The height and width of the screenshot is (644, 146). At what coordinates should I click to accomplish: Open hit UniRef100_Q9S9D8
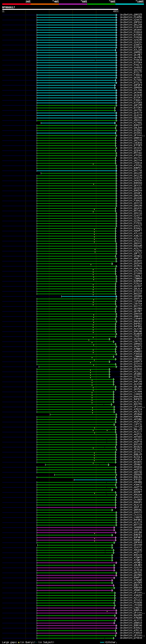(131, 296)
